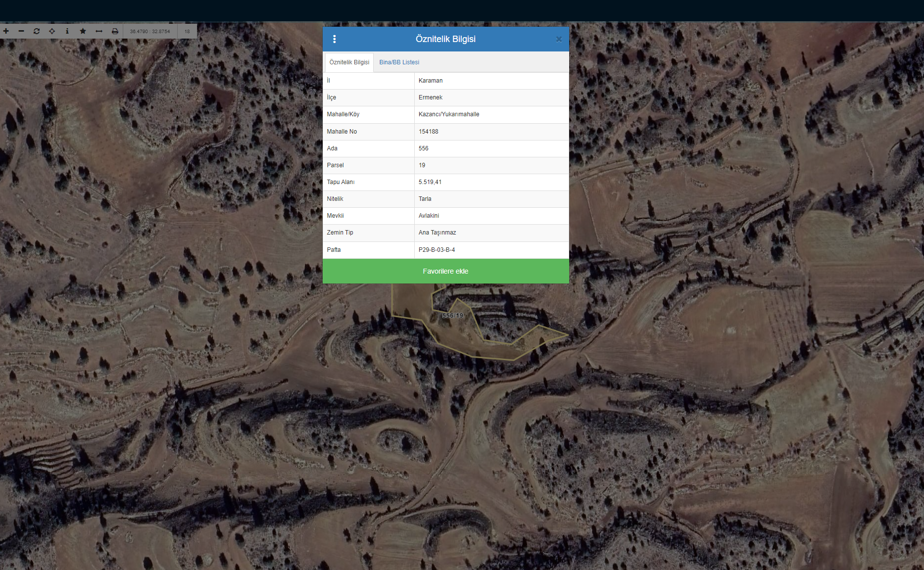
Task: Select the Öznitelik Bilgisi tab
Action: (x=349, y=62)
